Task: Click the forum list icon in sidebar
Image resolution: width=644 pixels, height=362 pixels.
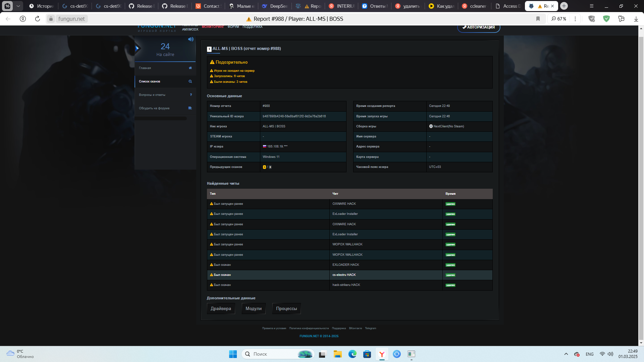Action: [x=190, y=108]
